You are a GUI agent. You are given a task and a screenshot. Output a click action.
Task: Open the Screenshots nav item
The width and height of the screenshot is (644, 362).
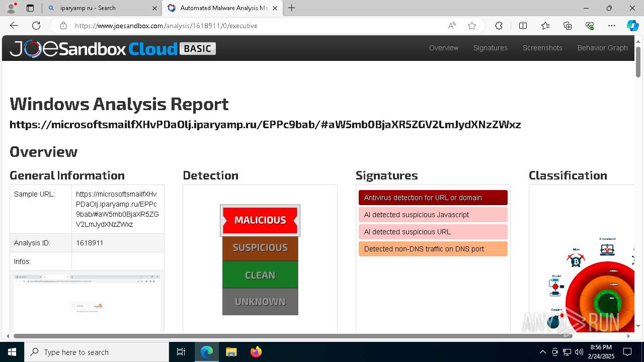click(x=542, y=48)
